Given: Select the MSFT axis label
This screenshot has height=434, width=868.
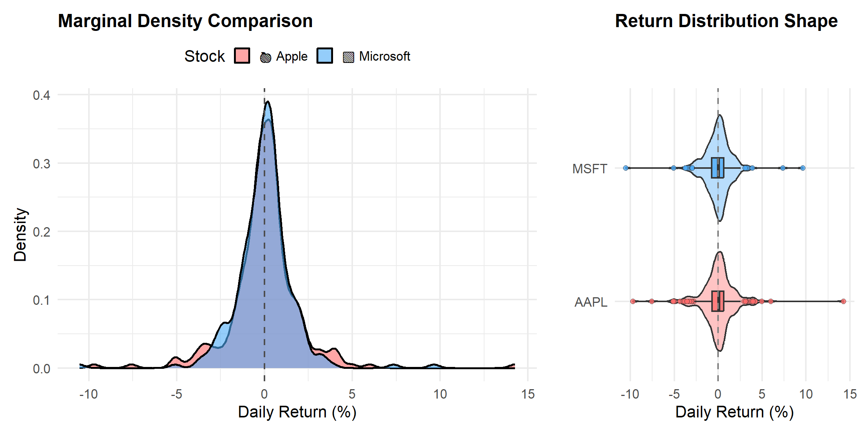Looking at the screenshot, I should click(590, 169).
